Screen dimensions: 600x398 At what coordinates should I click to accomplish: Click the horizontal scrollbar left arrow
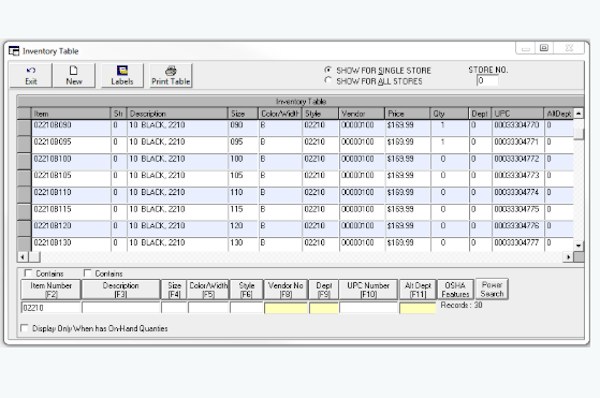(23, 257)
